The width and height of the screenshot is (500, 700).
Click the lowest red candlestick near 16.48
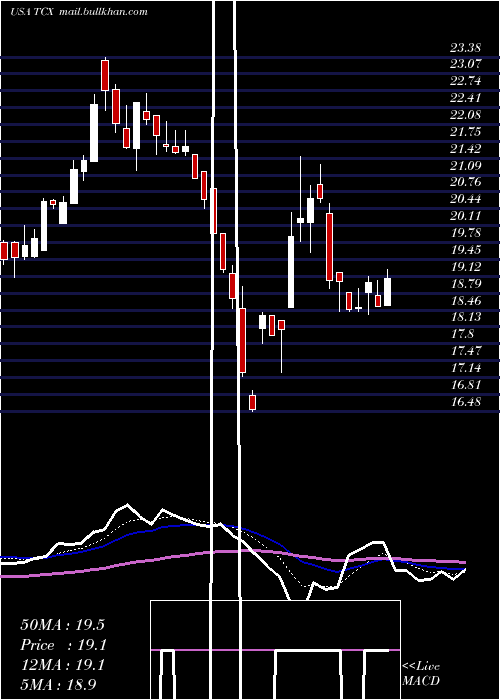tap(252, 401)
